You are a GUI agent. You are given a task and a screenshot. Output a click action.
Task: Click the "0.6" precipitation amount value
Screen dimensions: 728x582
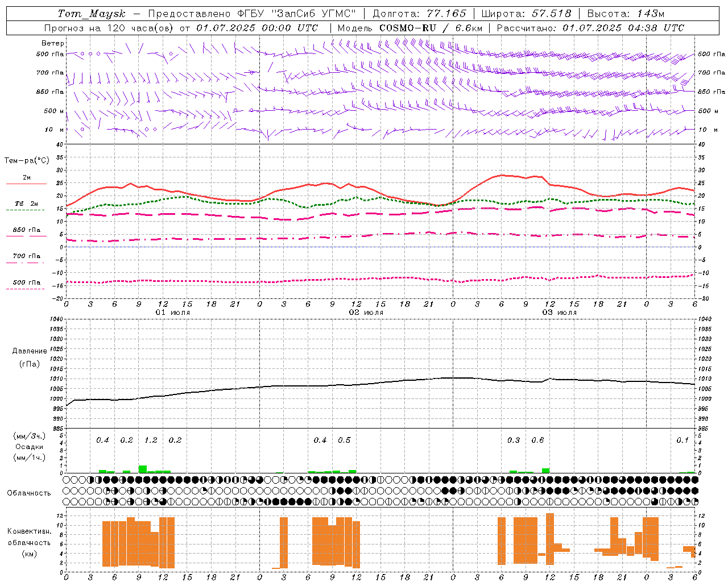pyautogui.click(x=537, y=440)
